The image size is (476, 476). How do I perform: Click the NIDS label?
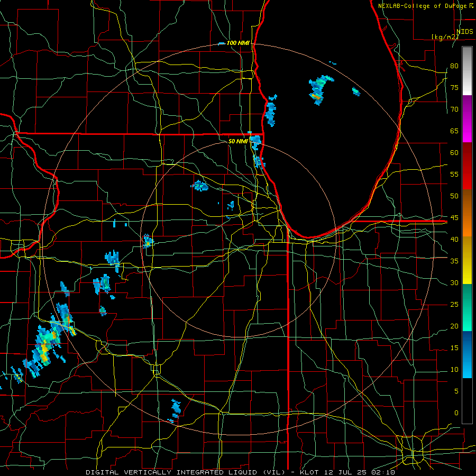coord(465,32)
